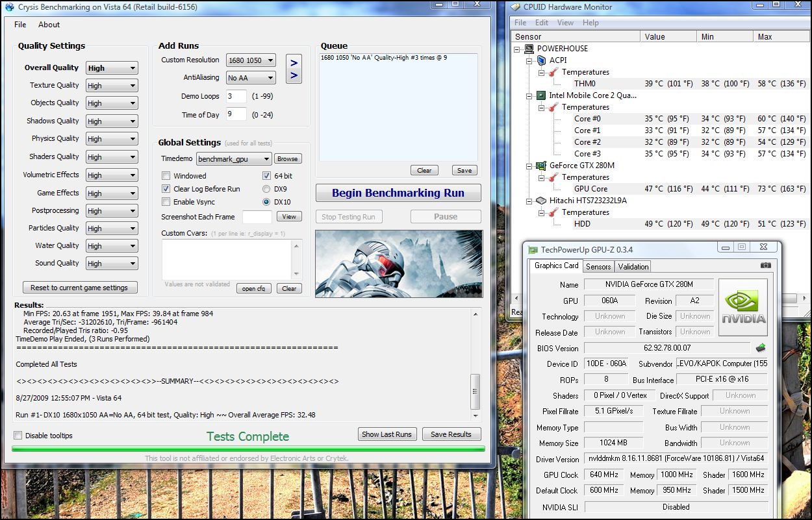The image size is (812, 520).
Task: Click the green benchmark progress bar
Action: point(248,449)
